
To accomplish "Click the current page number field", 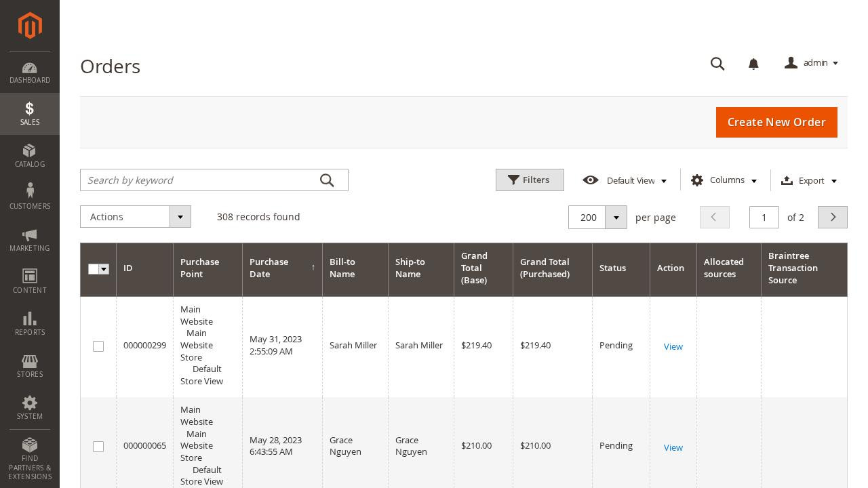I will click(x=764, y=218).
